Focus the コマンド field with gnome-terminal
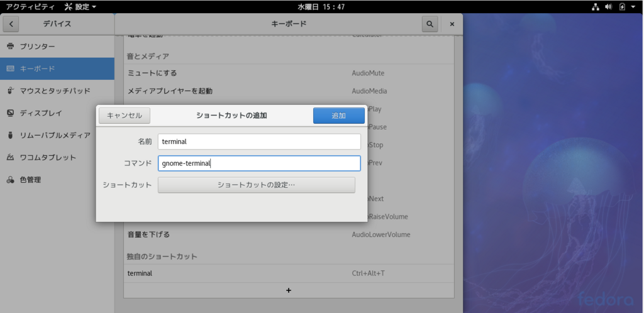644x313 pixels. [x=259, y=163]
